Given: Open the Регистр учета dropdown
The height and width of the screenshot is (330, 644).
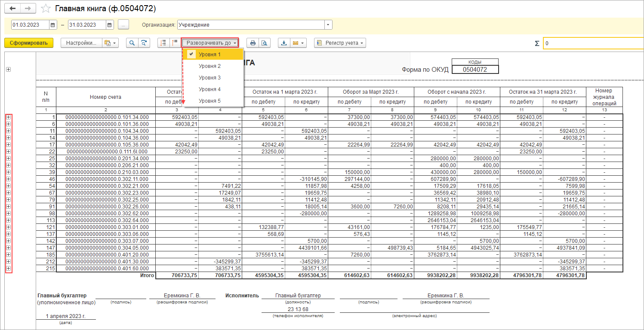Looking at the screenshot, I should (x=340, y=43).
